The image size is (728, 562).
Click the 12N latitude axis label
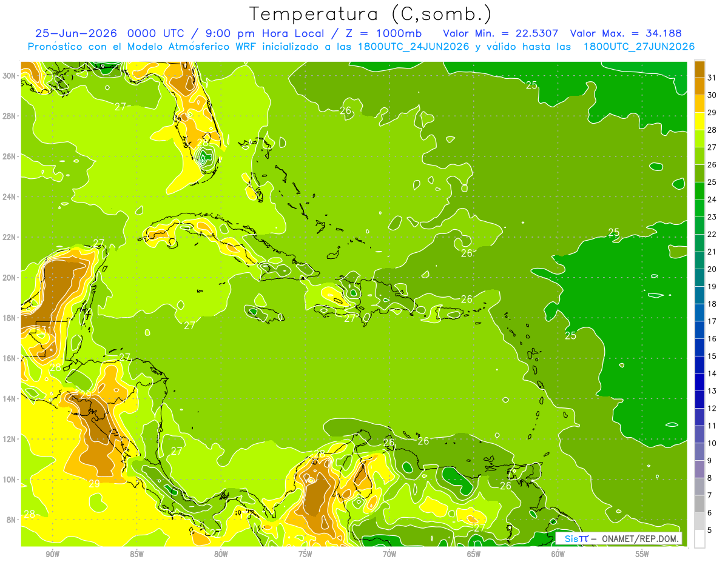10,439
